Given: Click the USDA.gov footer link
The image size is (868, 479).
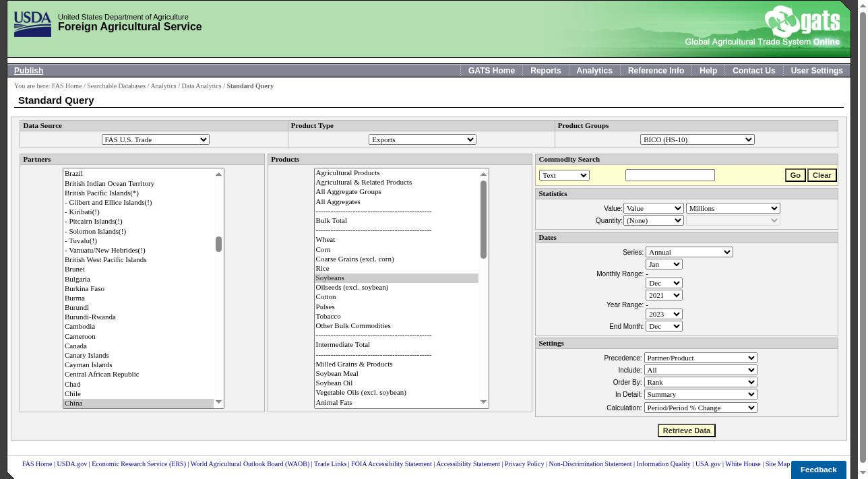Looking at the screenshot, I should click(x=71, y=464).
